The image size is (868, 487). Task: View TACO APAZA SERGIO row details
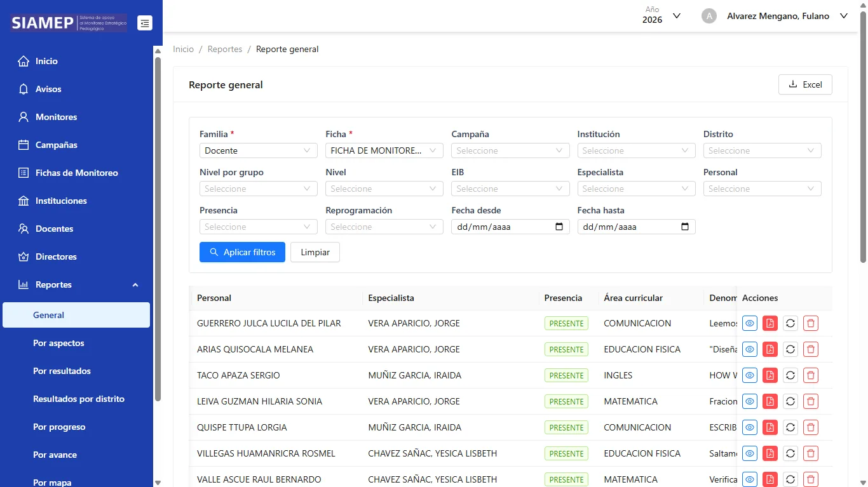(x=750, y=375)
